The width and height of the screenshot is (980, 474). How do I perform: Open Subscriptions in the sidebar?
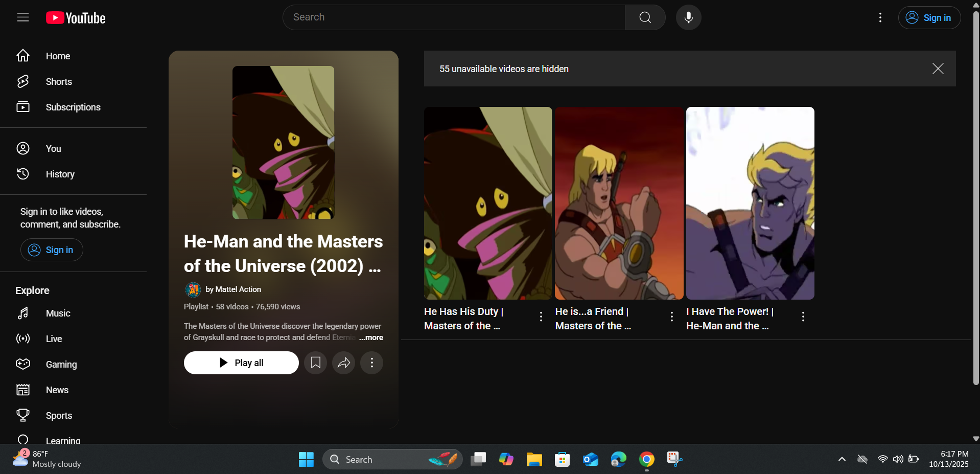73,107
